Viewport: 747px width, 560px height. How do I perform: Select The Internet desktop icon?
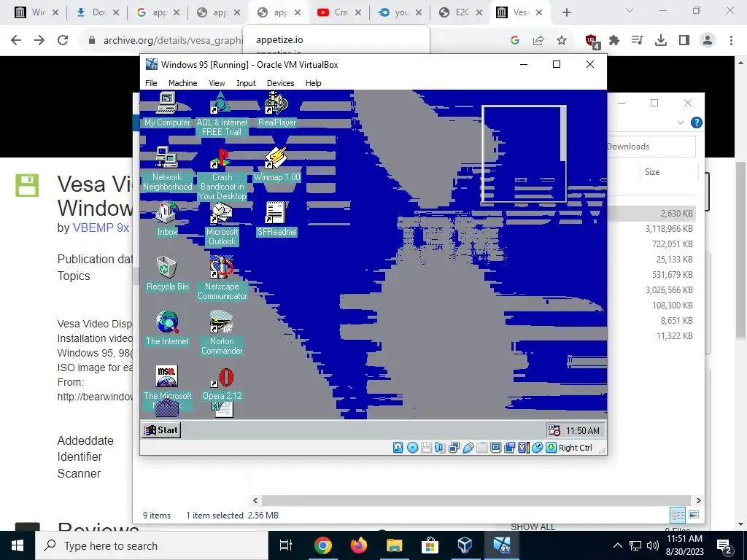pos(167,329)
